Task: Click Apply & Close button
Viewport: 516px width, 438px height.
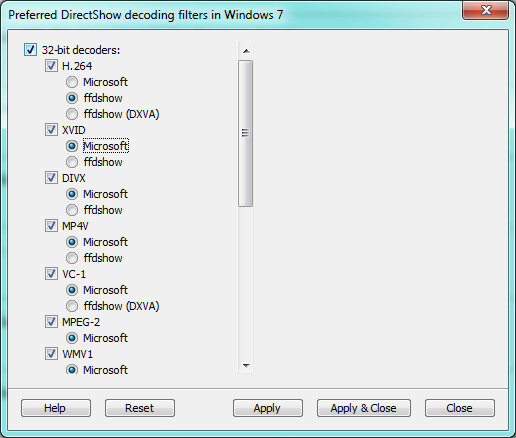Action: 364,408
